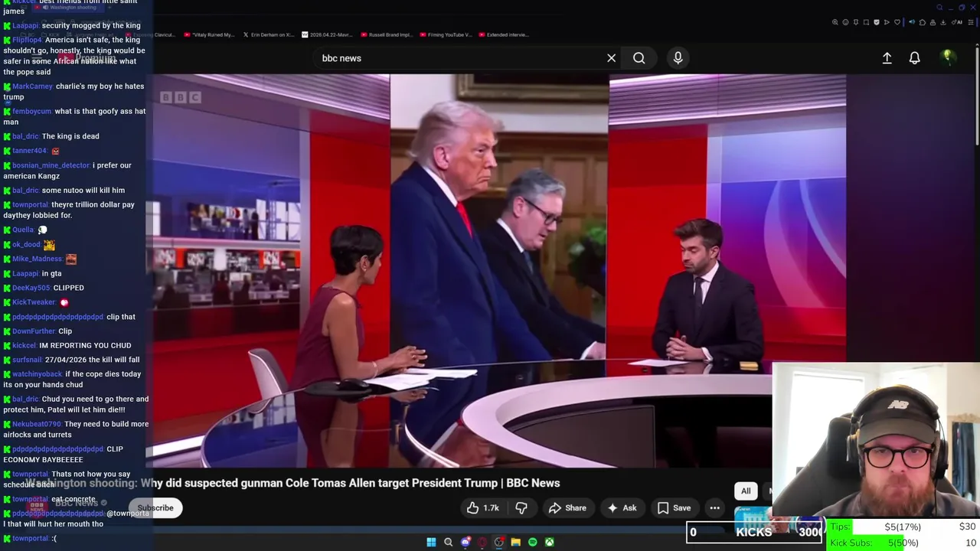
Task: Click chat username 'femboycum'
Action: pos(32,112)
